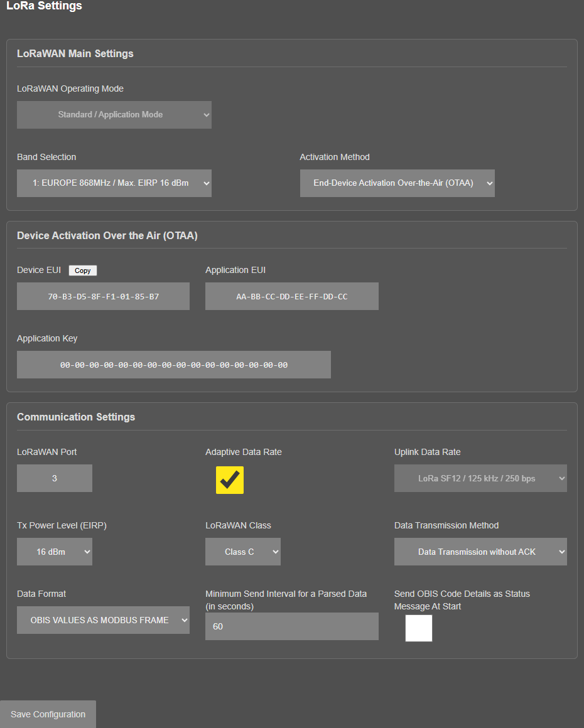Open the LoRaWAN Class dropdown
This screenshot has width=584, height=728.
coord(243,552)
